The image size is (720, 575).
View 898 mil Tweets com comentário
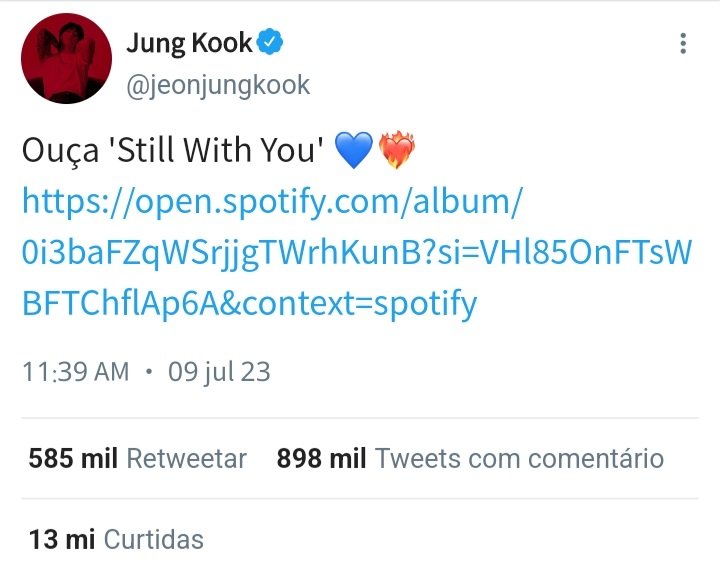click(470, 458)
